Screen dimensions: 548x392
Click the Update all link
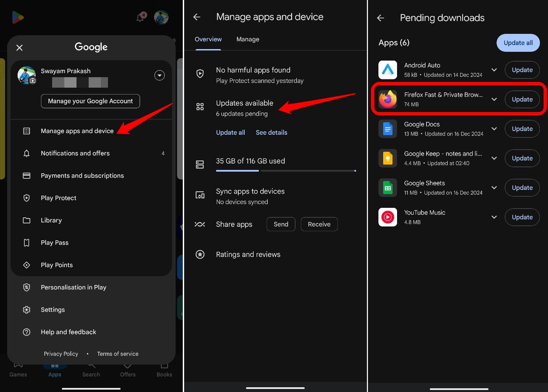click(231, 133)
